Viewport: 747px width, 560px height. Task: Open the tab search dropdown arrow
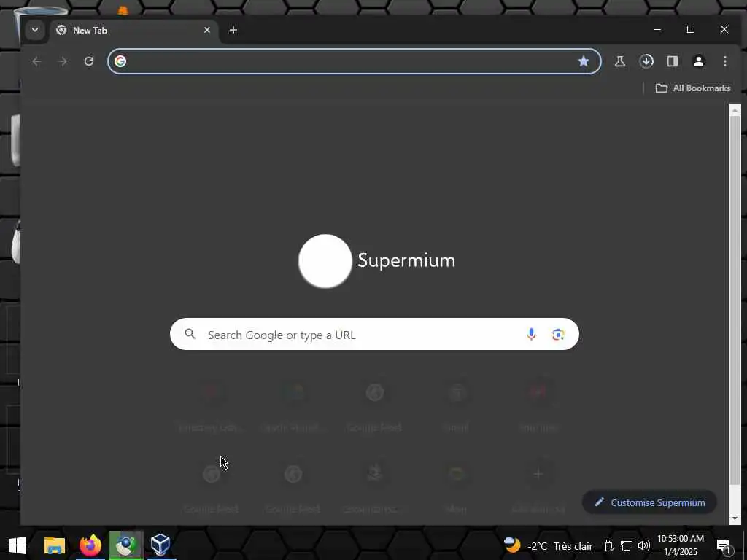tap(35, 30)
